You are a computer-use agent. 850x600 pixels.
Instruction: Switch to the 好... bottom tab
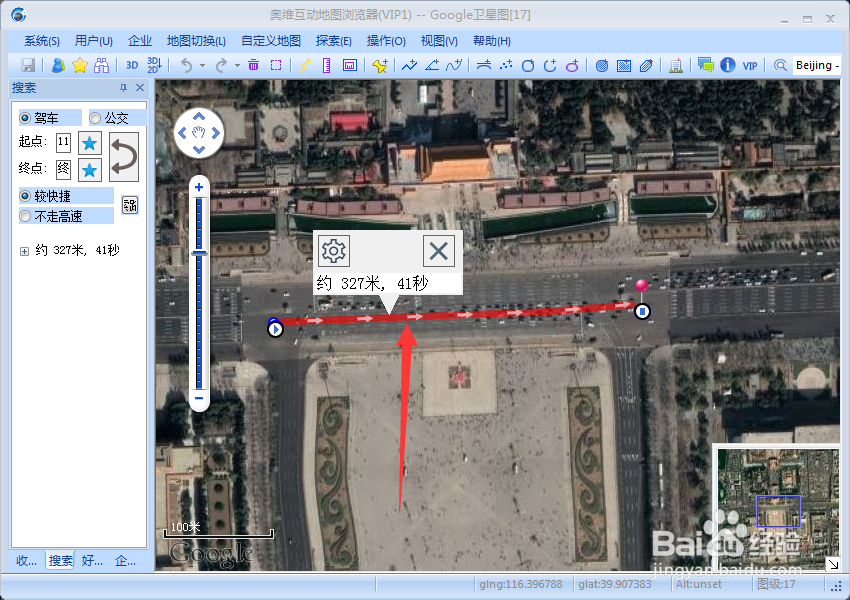point(92,560)
